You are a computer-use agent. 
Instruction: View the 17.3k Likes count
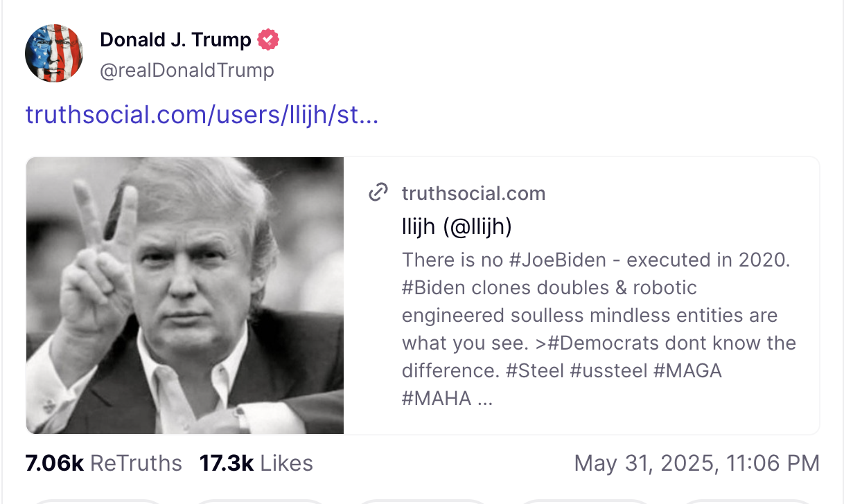256,463
